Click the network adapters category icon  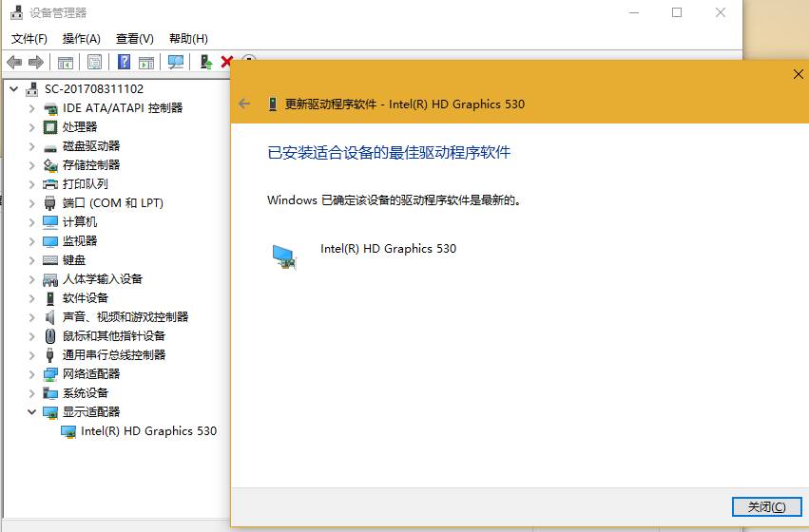point(50,374)
